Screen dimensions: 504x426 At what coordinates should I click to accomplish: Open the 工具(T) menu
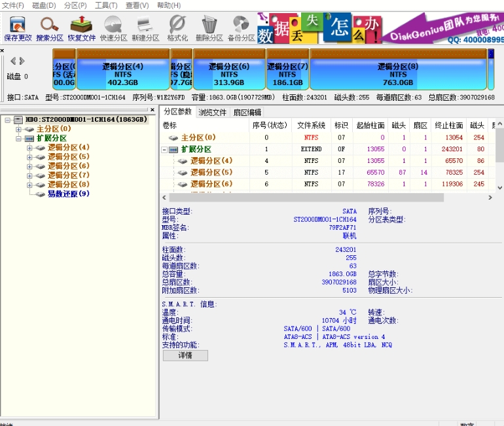coord(106,5)
